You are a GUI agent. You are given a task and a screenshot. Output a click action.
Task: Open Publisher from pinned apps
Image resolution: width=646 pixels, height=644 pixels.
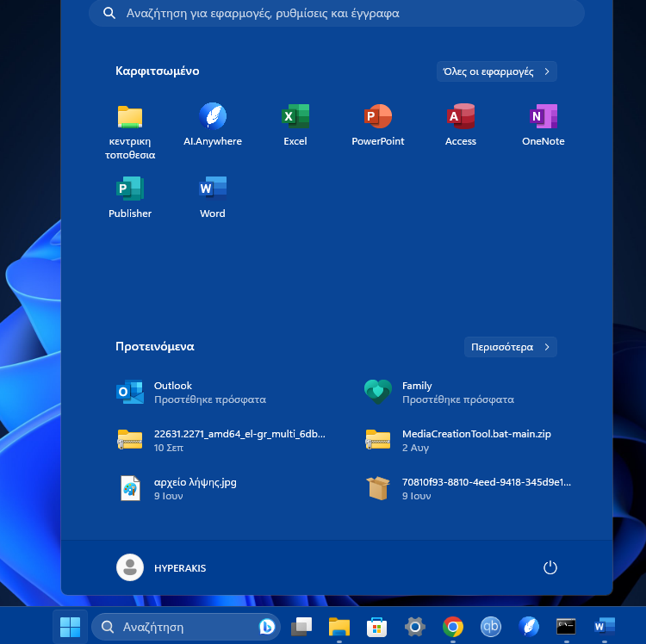click(x=130, y=197)
